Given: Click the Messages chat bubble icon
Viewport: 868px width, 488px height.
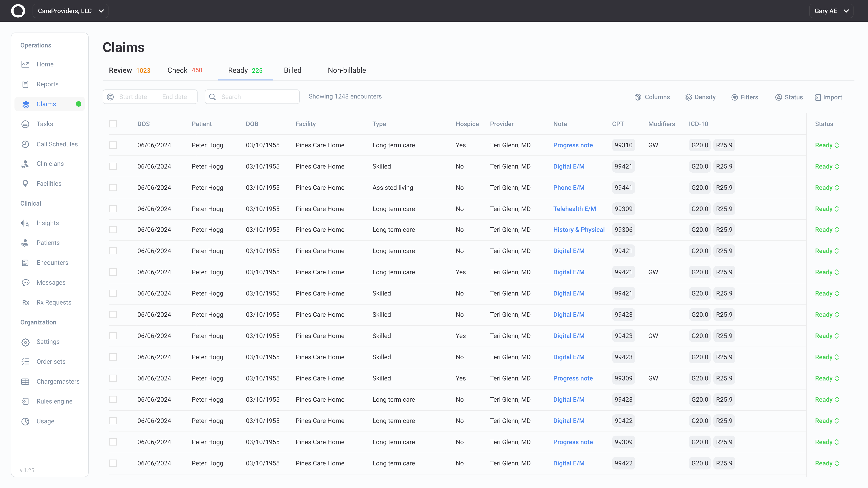Looking at the screenshot, I should (x=25, y=283).
